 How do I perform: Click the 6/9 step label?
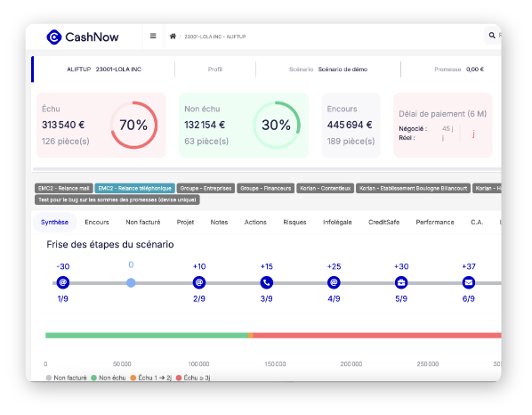(469, 298)
